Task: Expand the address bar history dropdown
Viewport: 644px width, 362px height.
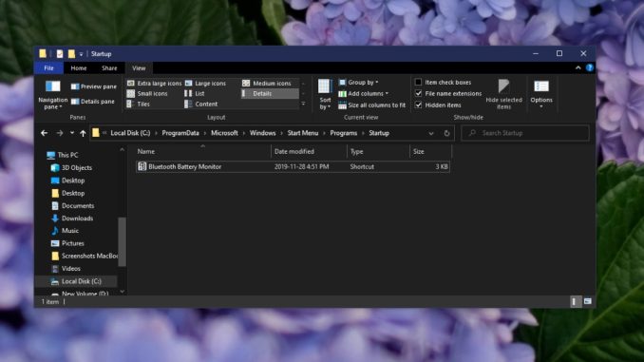Action: coord(431,133)
